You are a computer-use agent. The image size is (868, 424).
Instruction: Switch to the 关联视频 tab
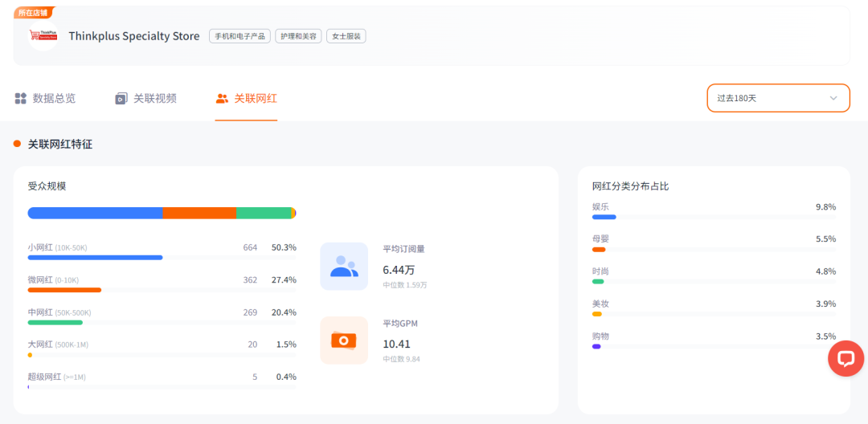145,99
